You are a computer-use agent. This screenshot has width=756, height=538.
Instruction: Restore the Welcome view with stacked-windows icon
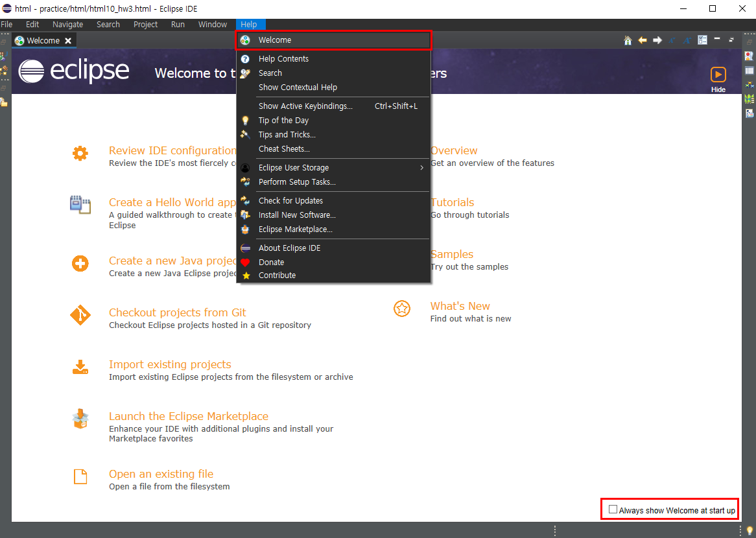[731, 40]
